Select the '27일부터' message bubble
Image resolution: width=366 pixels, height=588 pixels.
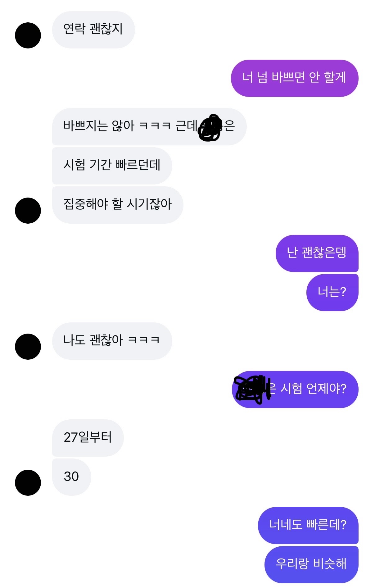(88, 438)
